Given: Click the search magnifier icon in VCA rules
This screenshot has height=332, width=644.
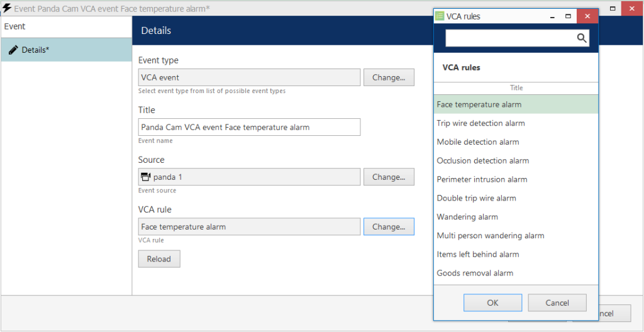Looking at the screenshot, I should coord(582,38).
